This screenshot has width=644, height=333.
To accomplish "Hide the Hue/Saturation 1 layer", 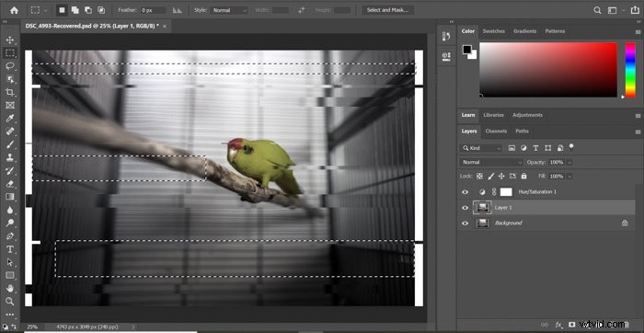I will [465, 192].
